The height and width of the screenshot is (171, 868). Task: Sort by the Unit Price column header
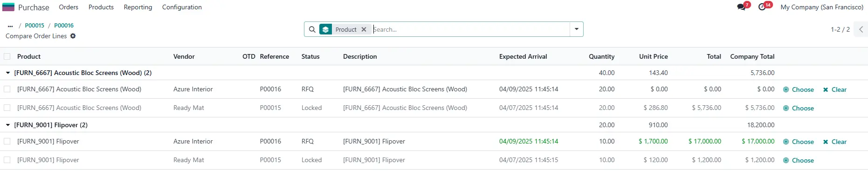654,56
